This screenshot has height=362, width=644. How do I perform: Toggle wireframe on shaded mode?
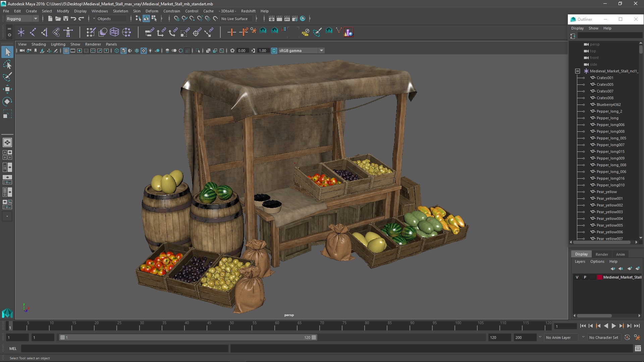137,51
